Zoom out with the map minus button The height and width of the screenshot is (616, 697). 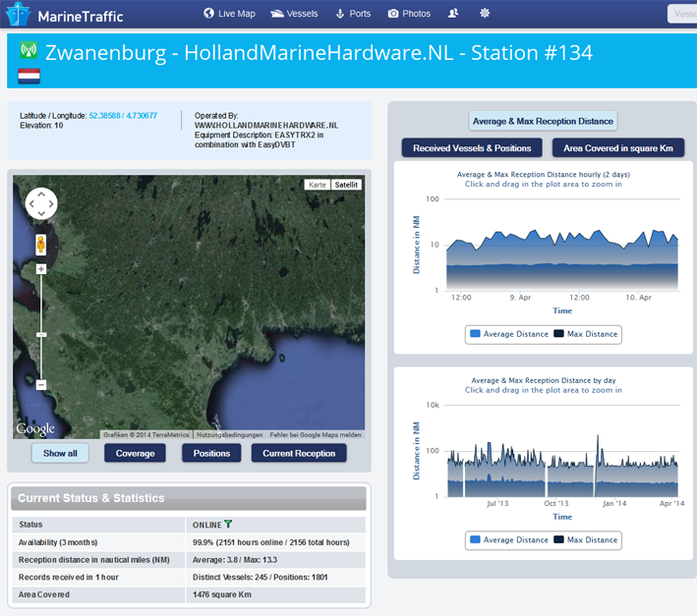click(x=41, y=384)
